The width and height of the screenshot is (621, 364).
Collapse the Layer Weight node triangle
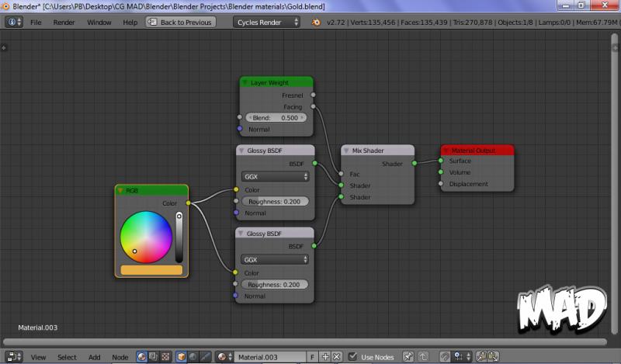(x=245, y=82)
